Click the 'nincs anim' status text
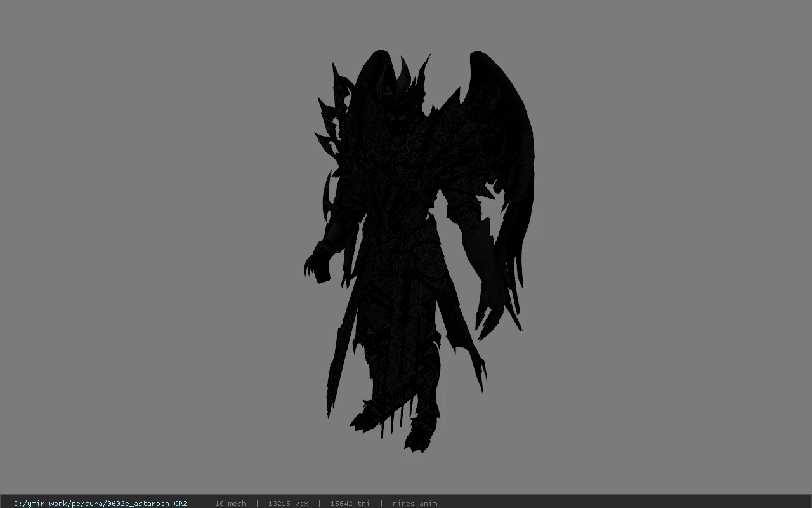812x508 pixels. (415, 504)
